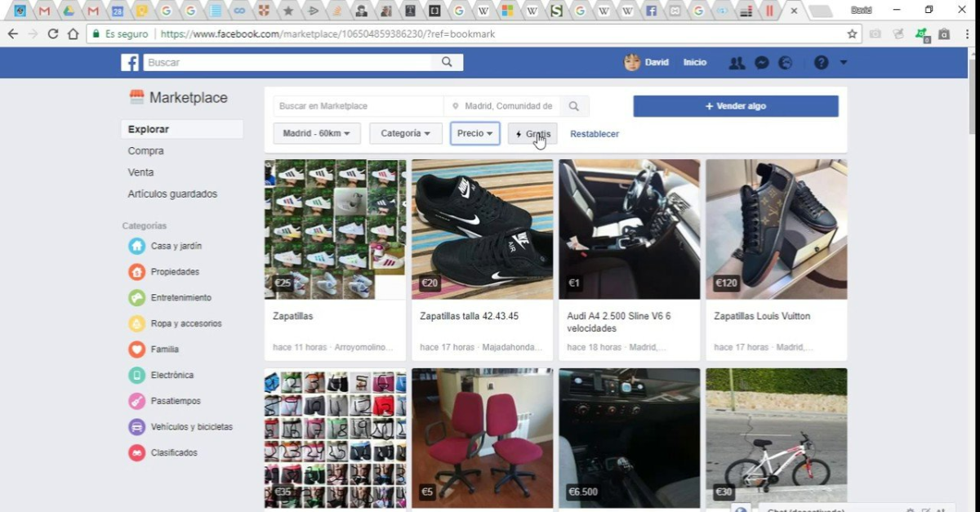Image resolution: width=980 pixels, height=512 pixels.
Task: Click the Buscar en Marketplace search field
Action: (358, 106)
